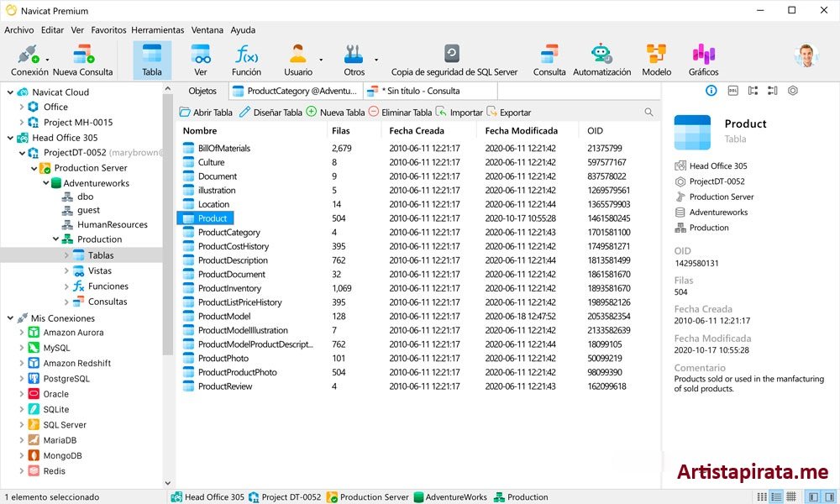The width and height of the screenshot is (840, 504).
Task: Select the Función toolbar icon
Action: click(x=246, y=60)
